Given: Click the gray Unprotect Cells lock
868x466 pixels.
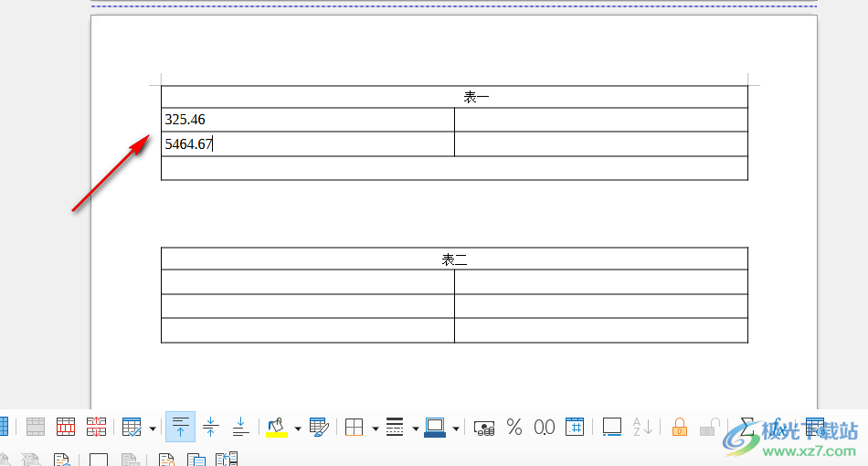Looking at the screenshot, I should click(710, 428).
